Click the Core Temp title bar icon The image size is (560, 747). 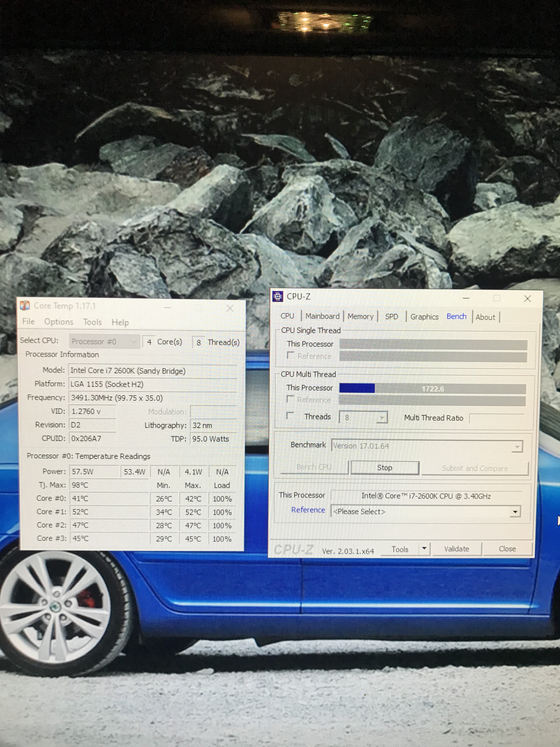pos(25,305)
